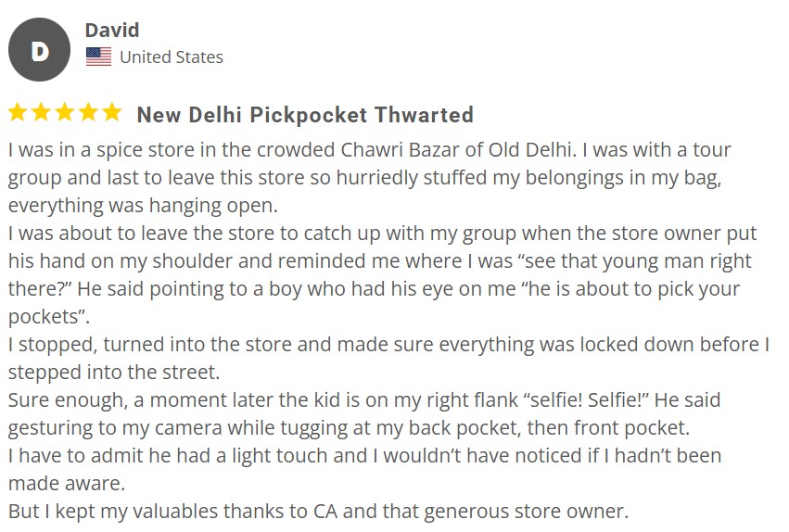The image size is (789, 532).
Task: Click the first yellow rating star
Action: click(x=18, y=112)
